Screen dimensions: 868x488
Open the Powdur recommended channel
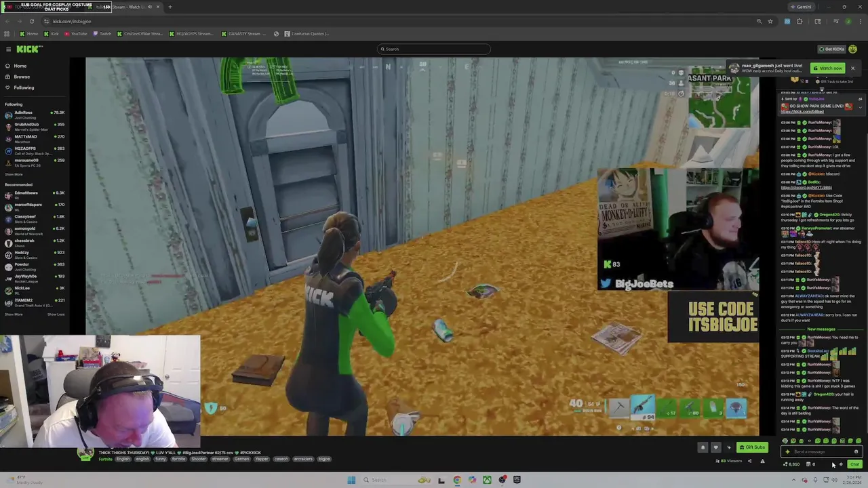tap(35, 266)
